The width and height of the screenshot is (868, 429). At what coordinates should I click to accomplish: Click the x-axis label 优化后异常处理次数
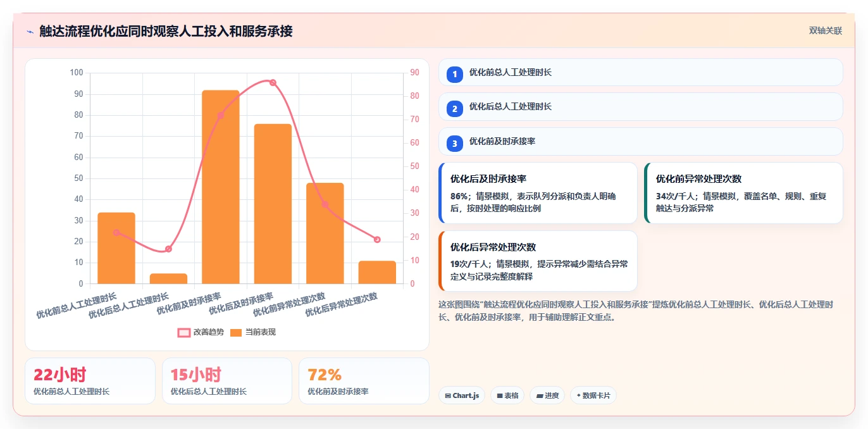point(342,304)
